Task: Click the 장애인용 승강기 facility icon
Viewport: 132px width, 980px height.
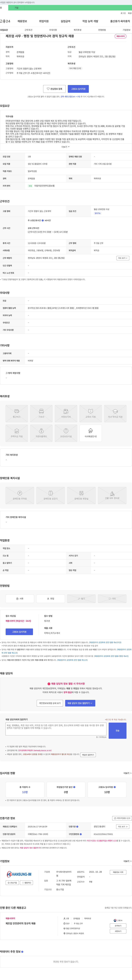Action: tap(50, 495)
